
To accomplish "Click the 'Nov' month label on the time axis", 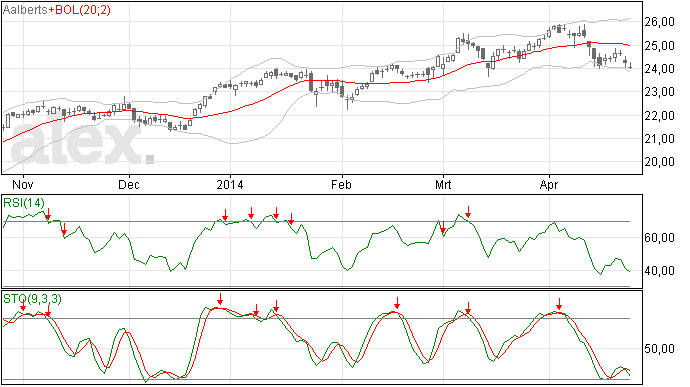I will [x=23, y=184].
